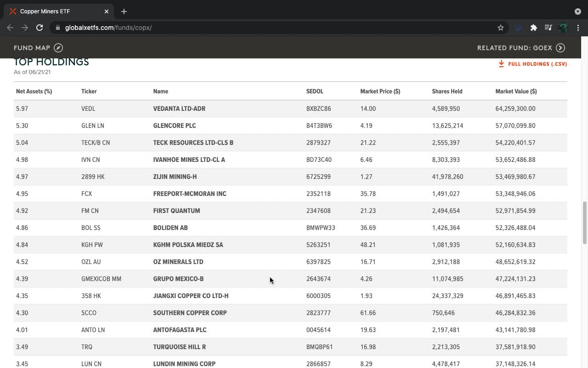Select the Copper Miners ETF tab
Image resolution: width=588 pixels, height=368 pixels.
pyautogui.click(x=60, y=11)
